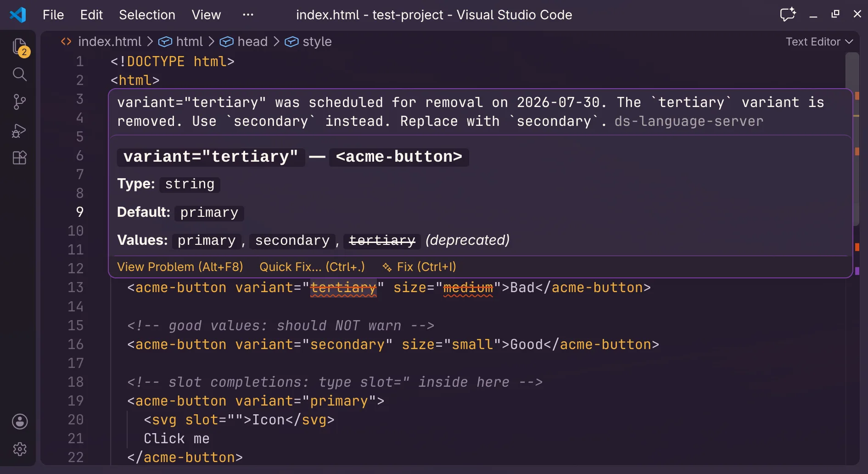This screenshot has width=868, height=474.
Task: Click the 'good values' comment on line 15
Action: [281, 326]
